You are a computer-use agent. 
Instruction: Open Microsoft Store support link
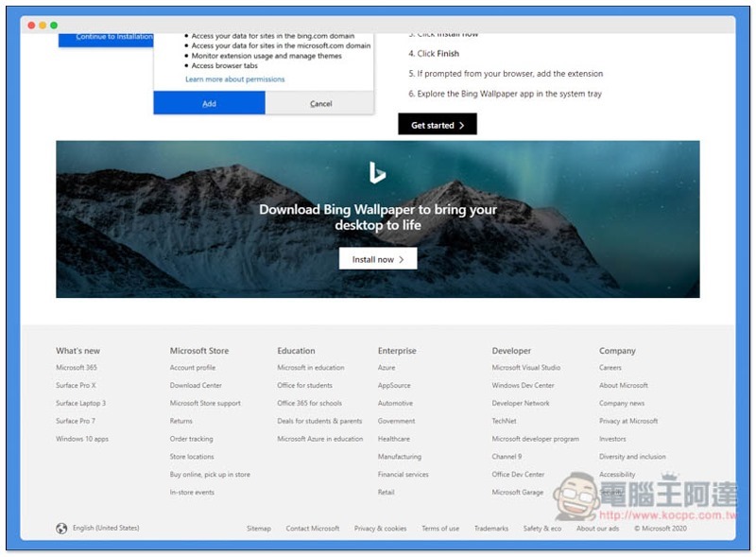click(x=205, y=403)
